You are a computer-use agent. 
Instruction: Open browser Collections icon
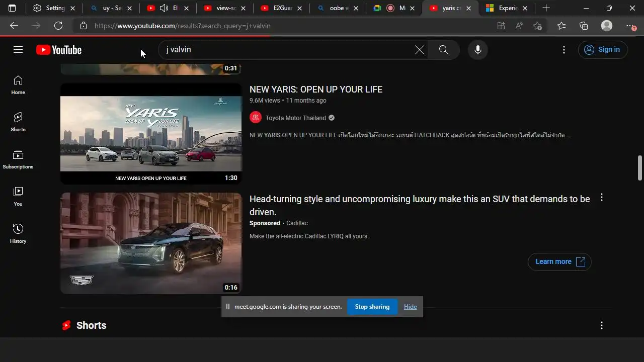(584, 26)
